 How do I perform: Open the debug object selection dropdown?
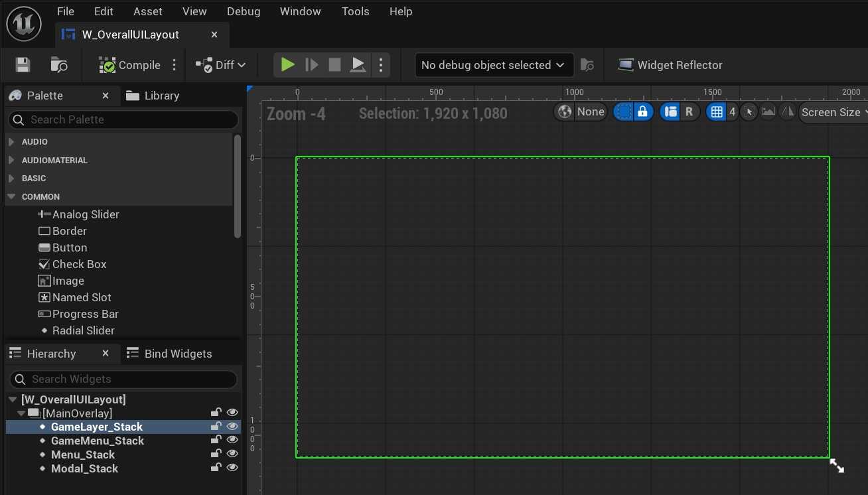tap(494, 65)
